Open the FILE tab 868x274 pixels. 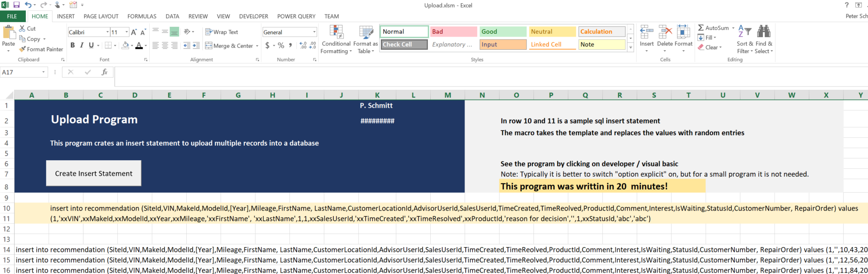coord(12,16)
